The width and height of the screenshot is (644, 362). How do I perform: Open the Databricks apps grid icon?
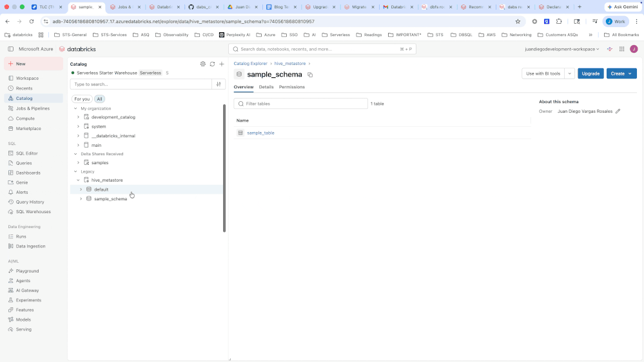tap(622, 49)
